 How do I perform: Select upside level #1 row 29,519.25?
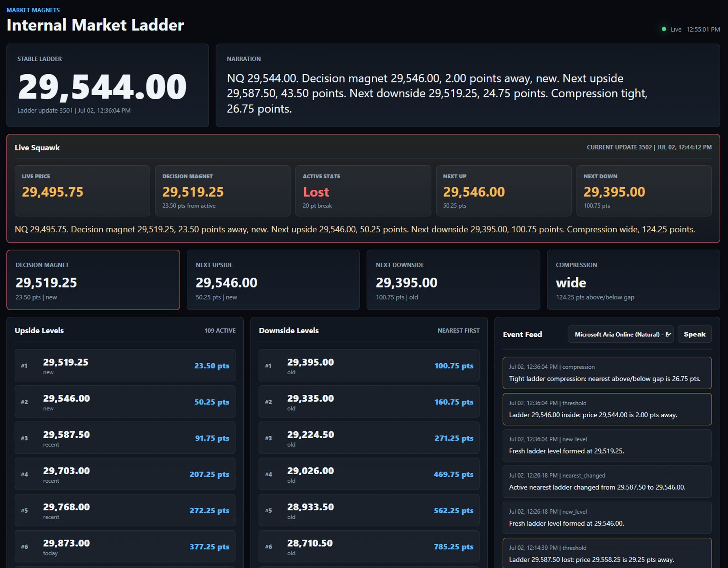125,365
